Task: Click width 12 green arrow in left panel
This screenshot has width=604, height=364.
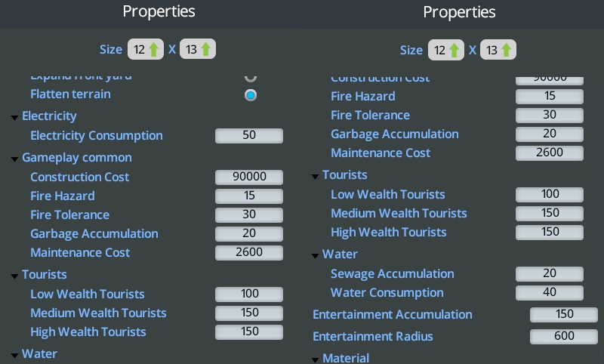Action: pos(154,50)
